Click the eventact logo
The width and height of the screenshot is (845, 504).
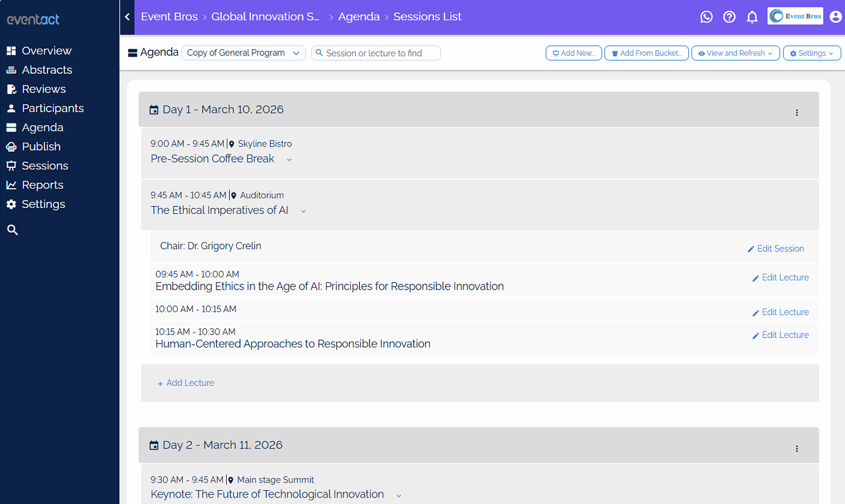click(33, 19)
